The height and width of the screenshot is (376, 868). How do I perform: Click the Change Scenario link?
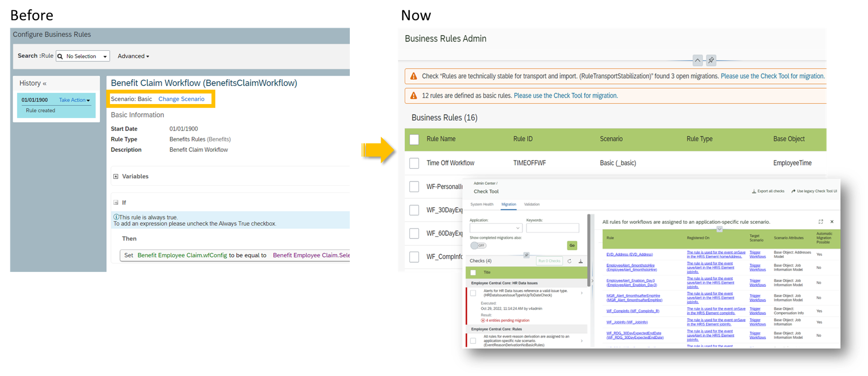click(x=181, y=99)
